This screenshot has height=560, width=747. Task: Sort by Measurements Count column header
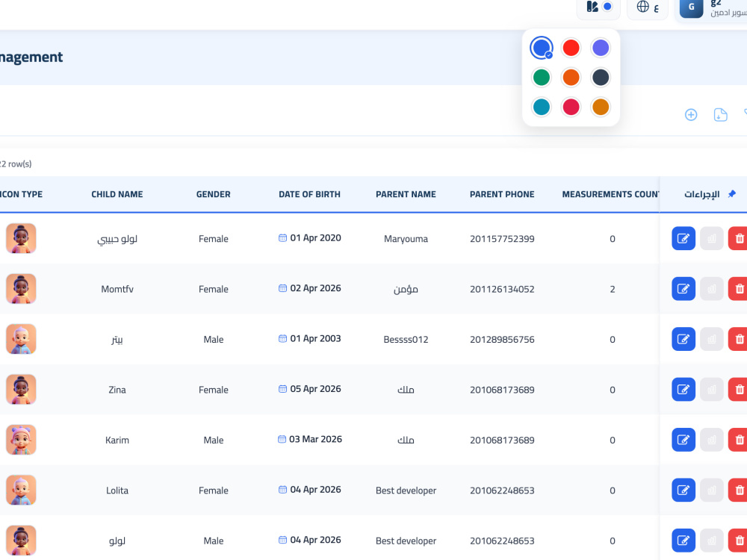point(611,194)
